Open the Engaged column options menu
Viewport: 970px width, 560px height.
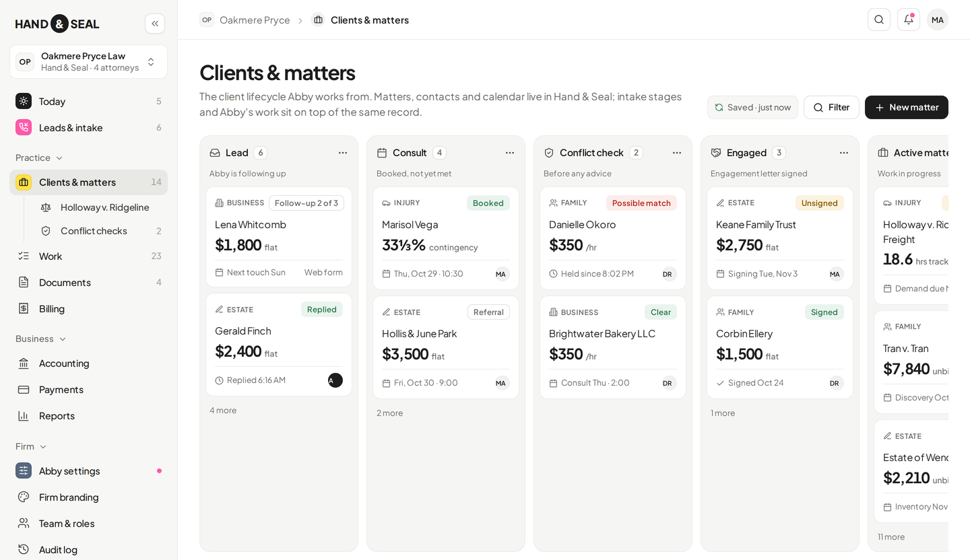(844, 153)
